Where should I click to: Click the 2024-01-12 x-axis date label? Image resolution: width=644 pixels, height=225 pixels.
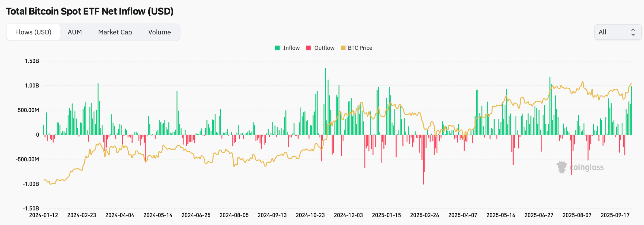[x=44, y=215]
